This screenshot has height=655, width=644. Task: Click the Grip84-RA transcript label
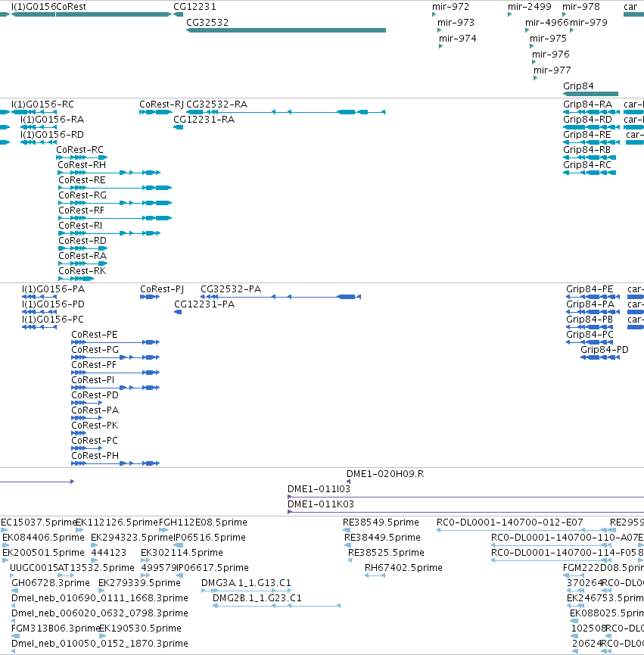(588, 104)
